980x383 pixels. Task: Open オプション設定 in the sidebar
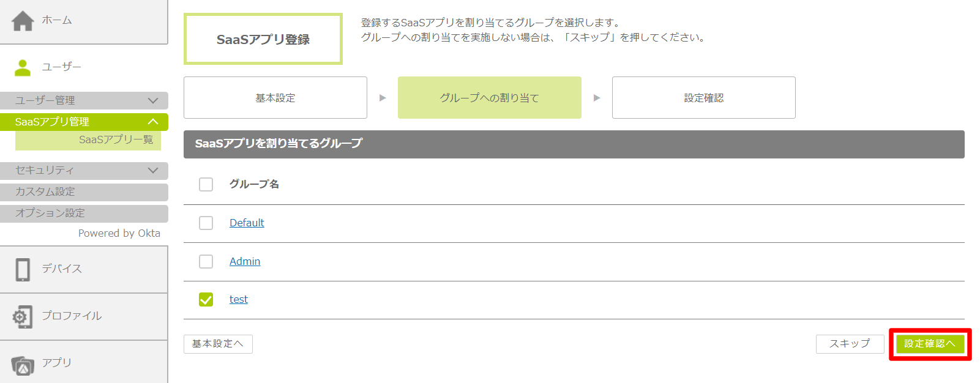tap(50, 213)
